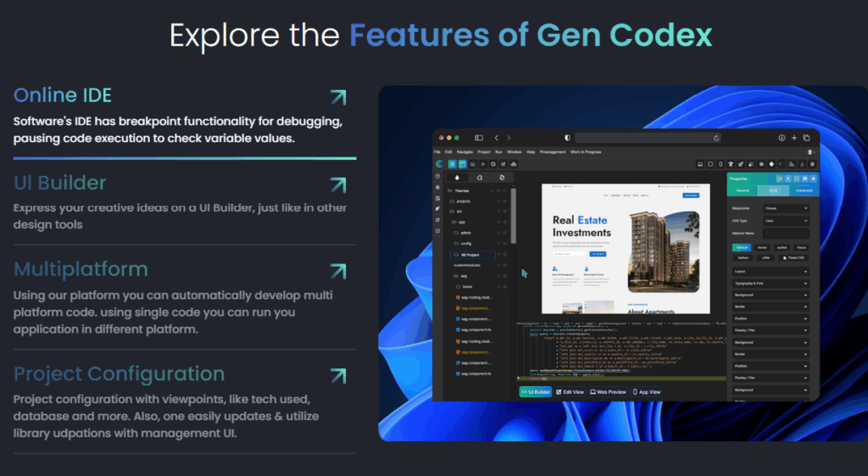Screen dimensions: 868x476
Task: Focus the Selector Name field
Action: [x=786, y=233]
